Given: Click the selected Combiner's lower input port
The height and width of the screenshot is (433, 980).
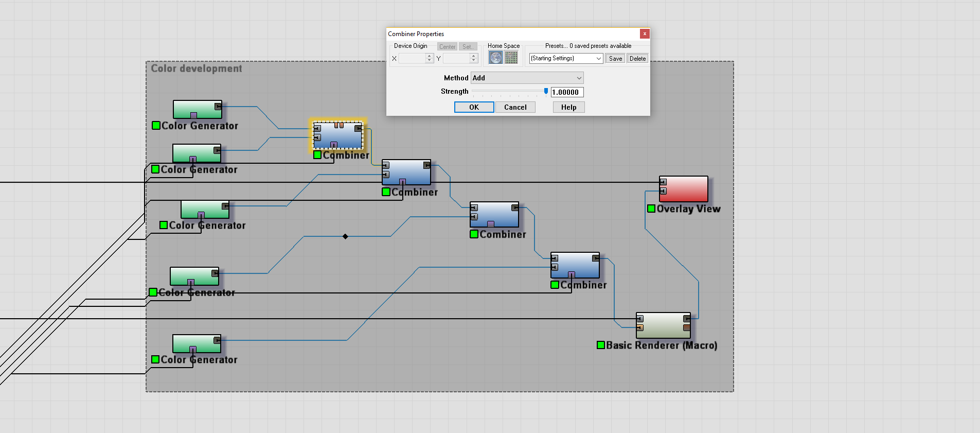Looking at the screenshot, I should pos(317,137).
